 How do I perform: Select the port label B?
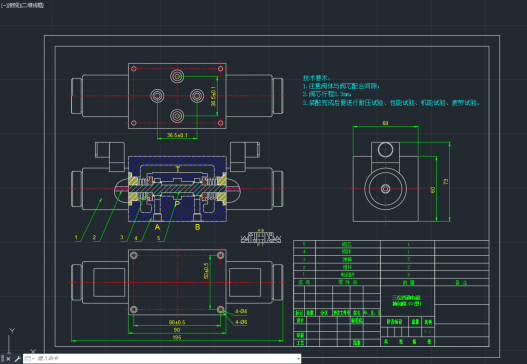[x=198, y=227]
